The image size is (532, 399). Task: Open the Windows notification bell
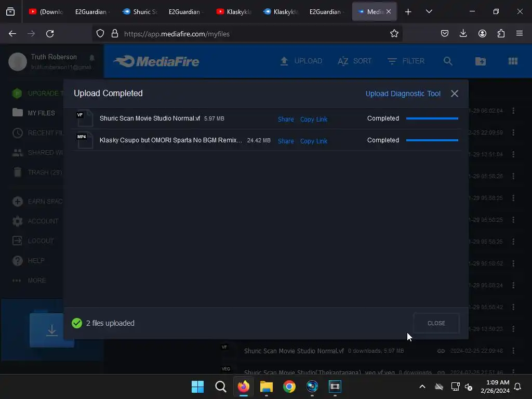(x=517, y=387)
